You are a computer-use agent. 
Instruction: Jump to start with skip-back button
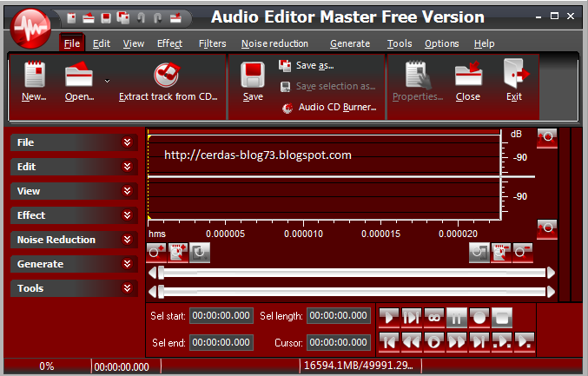point(389,342)
